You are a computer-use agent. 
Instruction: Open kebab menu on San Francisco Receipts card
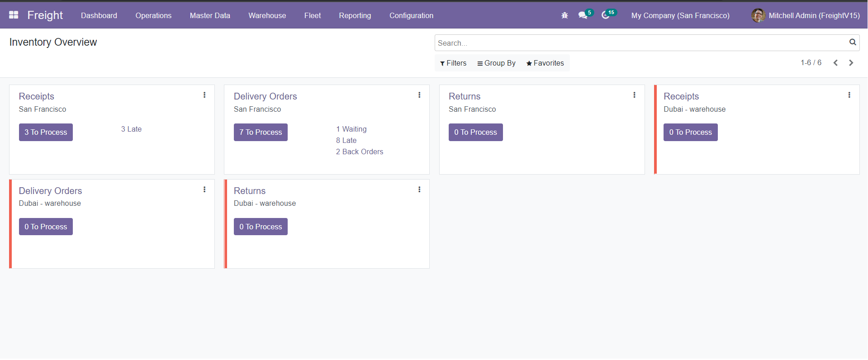click(x=204, y=95)
